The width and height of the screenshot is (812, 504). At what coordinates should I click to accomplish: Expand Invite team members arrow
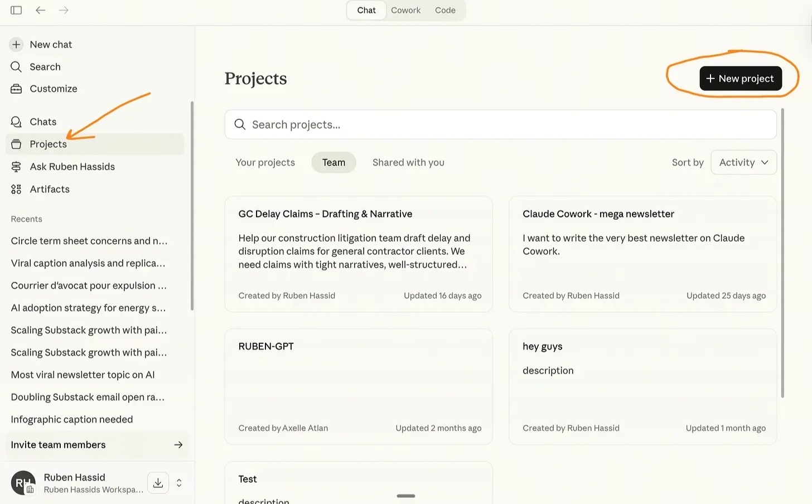coord(178,445)
